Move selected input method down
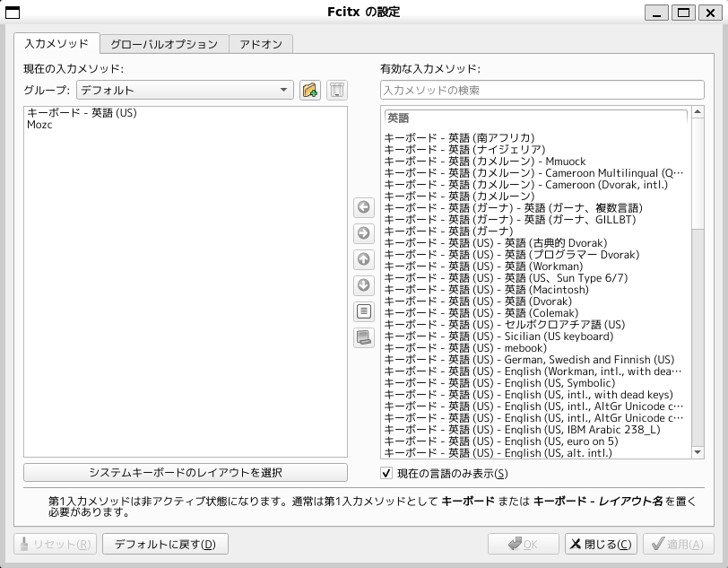728x568 pixels. pos(364,285)
